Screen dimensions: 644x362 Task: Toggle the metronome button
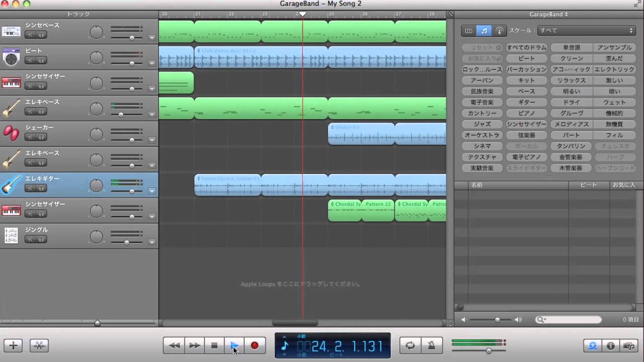(x=432, y=345)
